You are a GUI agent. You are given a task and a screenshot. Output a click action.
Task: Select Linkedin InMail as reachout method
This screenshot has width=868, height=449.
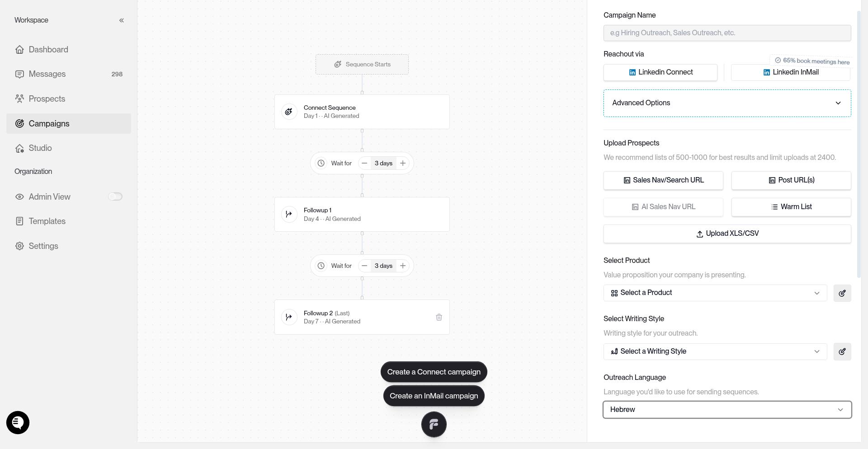[x=791, y=72]
